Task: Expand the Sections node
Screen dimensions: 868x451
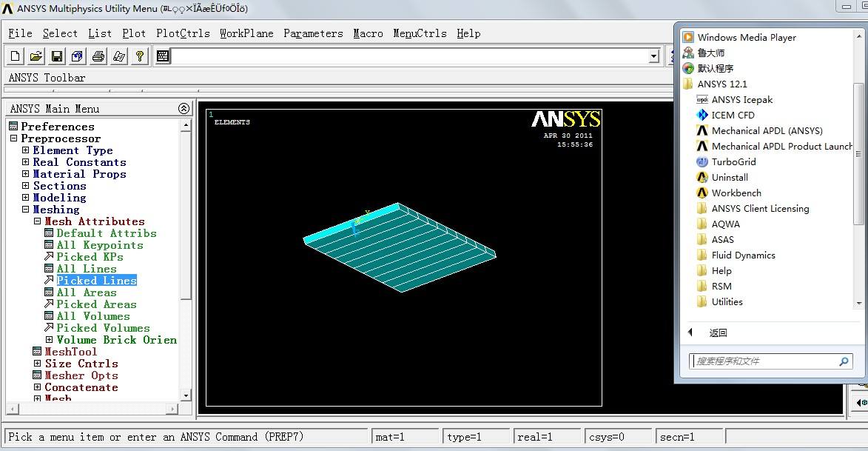Action: 25,186
